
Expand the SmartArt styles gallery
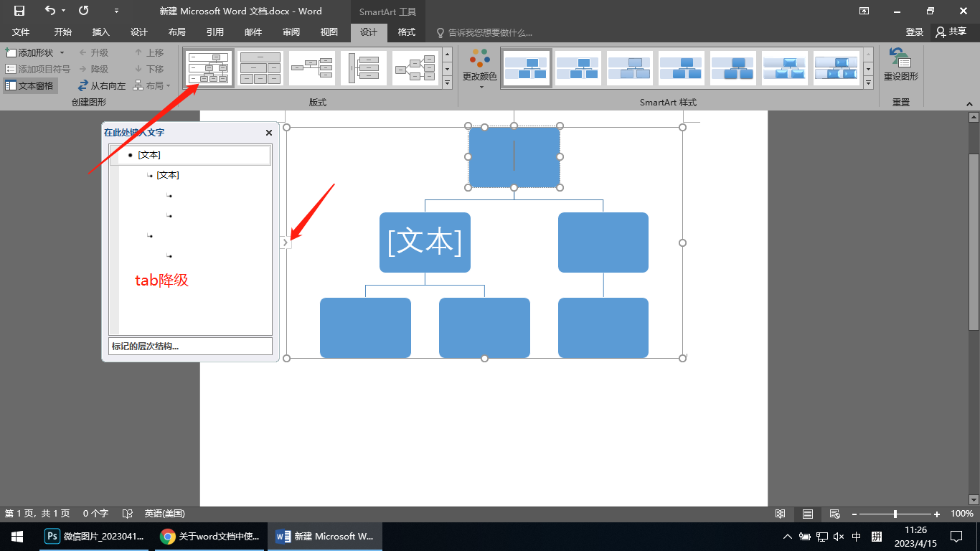pyautogui.click(x=868, y=83)
